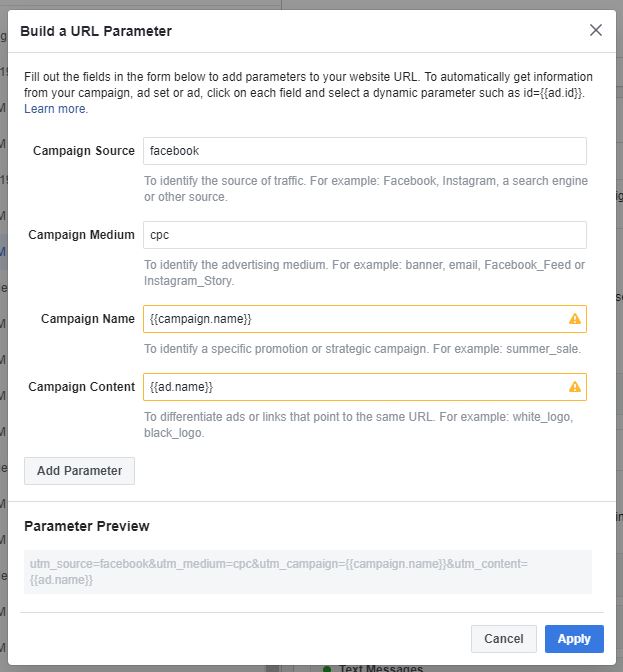Click the warning icon in Campaign Content field
This screenshot has width=623, height=672.
click(575, 387)
